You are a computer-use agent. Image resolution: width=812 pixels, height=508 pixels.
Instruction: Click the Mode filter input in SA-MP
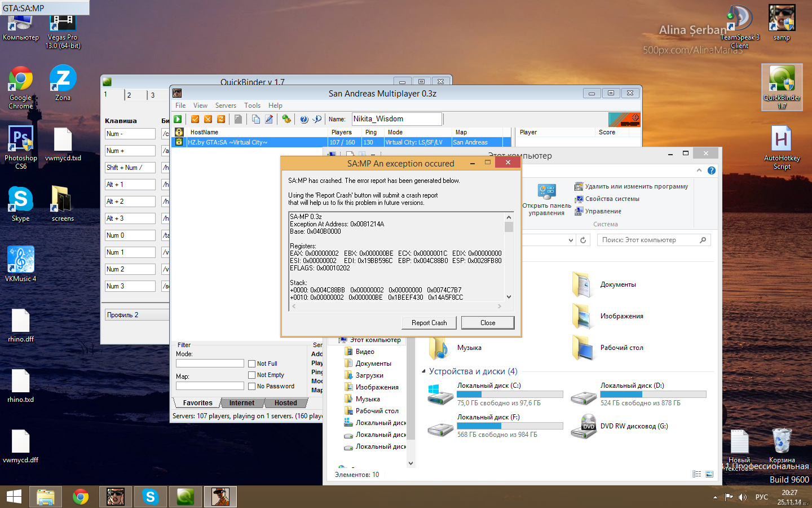(210, 364)
